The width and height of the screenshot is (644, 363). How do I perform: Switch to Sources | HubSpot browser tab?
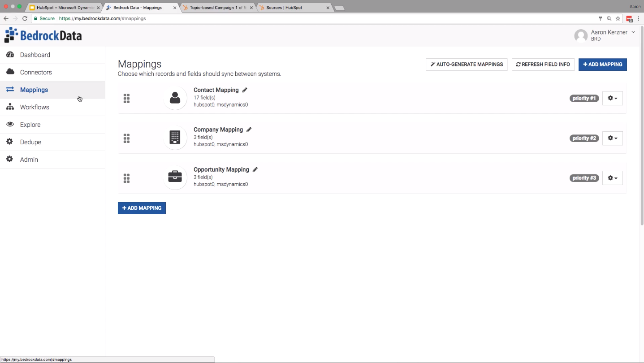coord(294,8)
